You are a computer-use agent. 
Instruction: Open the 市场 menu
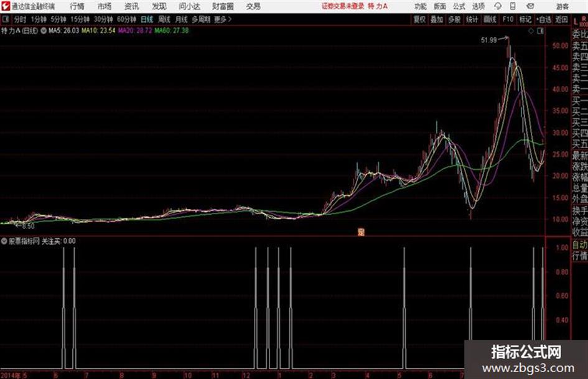coord(105,6)
